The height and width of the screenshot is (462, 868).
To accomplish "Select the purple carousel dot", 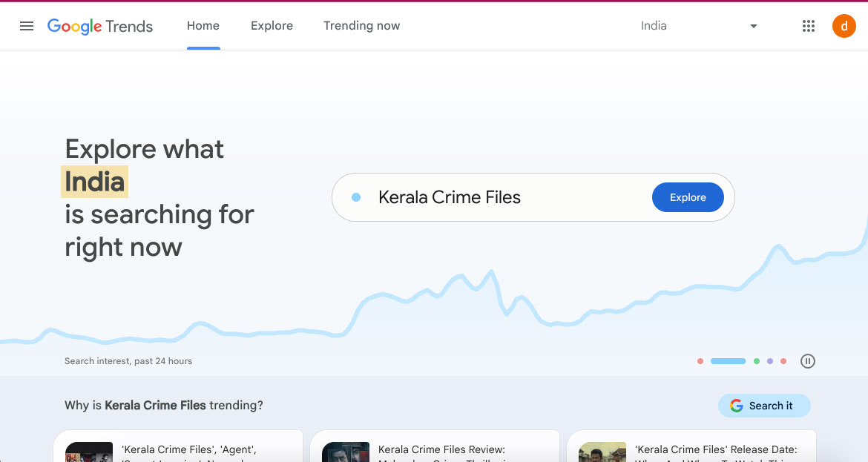I will click(770, 361).
